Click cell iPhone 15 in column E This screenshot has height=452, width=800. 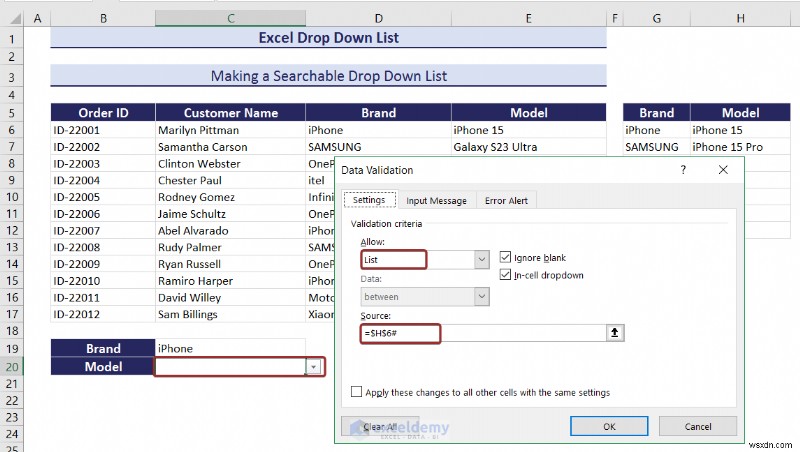(x=529, y=130)
